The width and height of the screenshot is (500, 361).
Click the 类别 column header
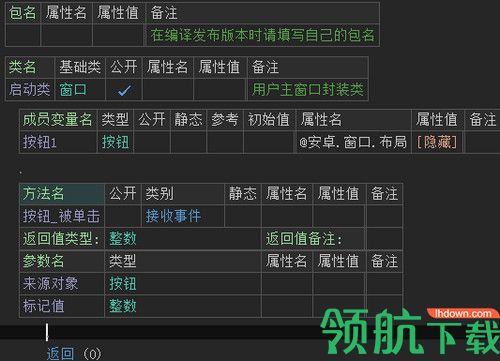(x=183, y=193)
